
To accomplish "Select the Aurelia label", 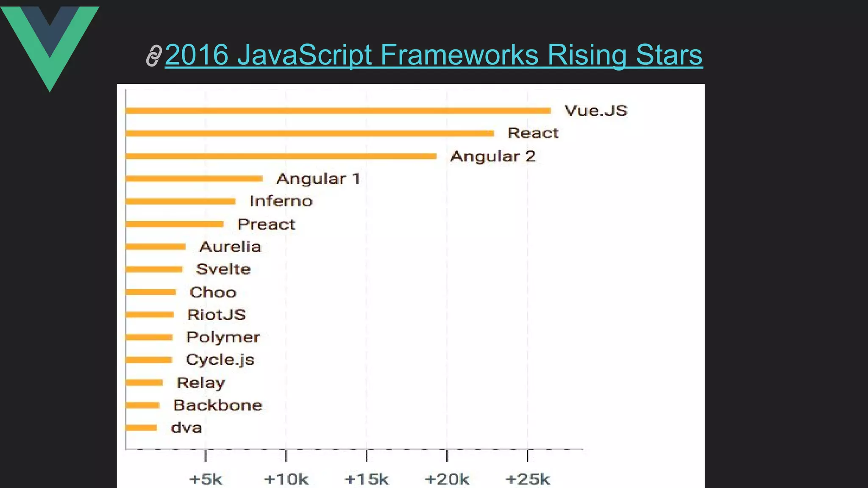I will (x=230, y=247).
